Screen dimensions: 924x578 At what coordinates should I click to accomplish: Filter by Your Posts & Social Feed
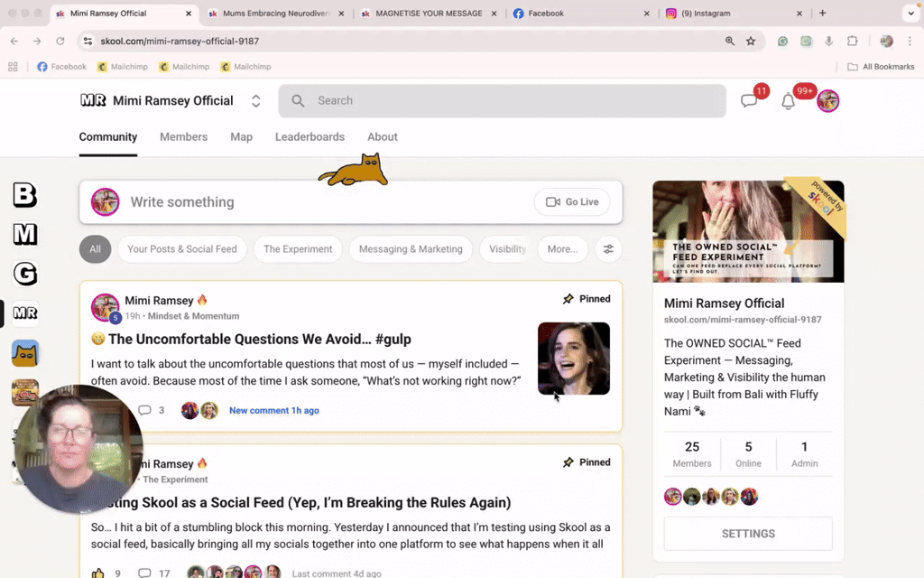182,249
